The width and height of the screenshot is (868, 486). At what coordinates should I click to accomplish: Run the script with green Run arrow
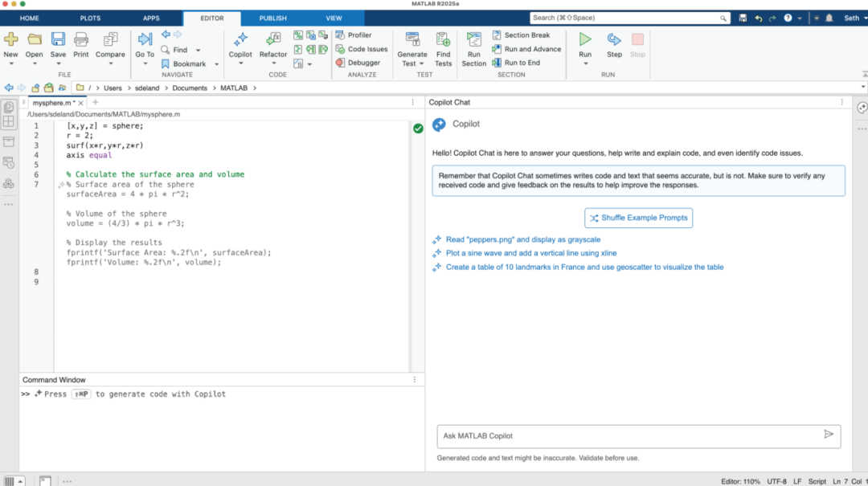coord(585,39)
